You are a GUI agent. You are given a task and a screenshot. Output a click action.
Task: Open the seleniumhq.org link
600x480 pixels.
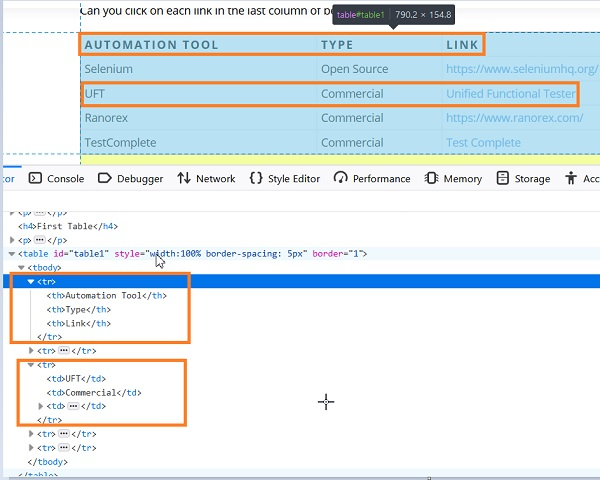[x=522, y=69]
